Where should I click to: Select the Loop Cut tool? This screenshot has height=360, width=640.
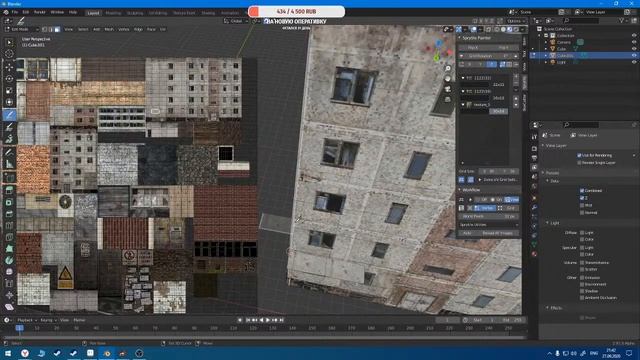[9, 225]
